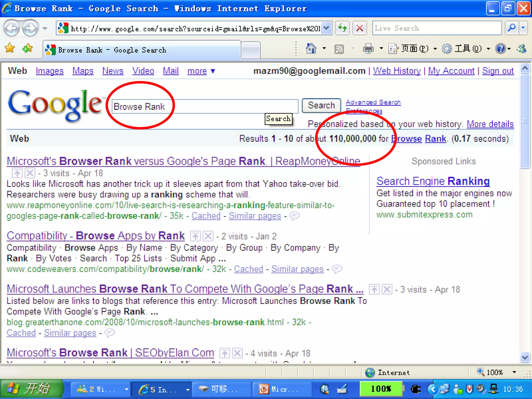Screen dimensions: 532x399
Task: Click the Live Search magnifier icon
Action: 511,28
